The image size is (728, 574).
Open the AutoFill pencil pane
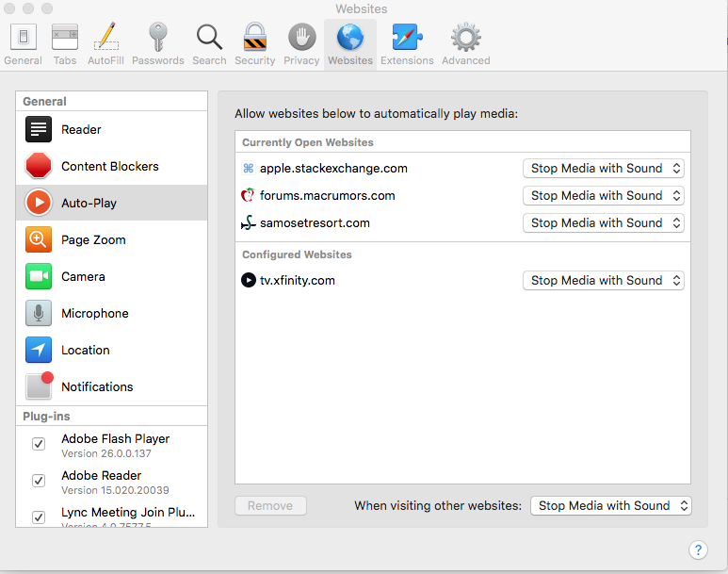[x=105, y=44]
